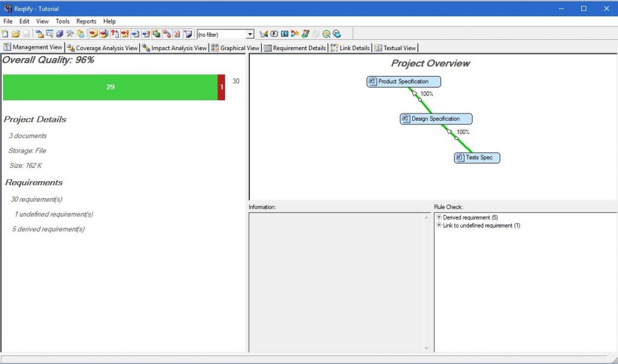
Task: Click the red quality bar segment showing 1
Action: [x=221, y=87]
